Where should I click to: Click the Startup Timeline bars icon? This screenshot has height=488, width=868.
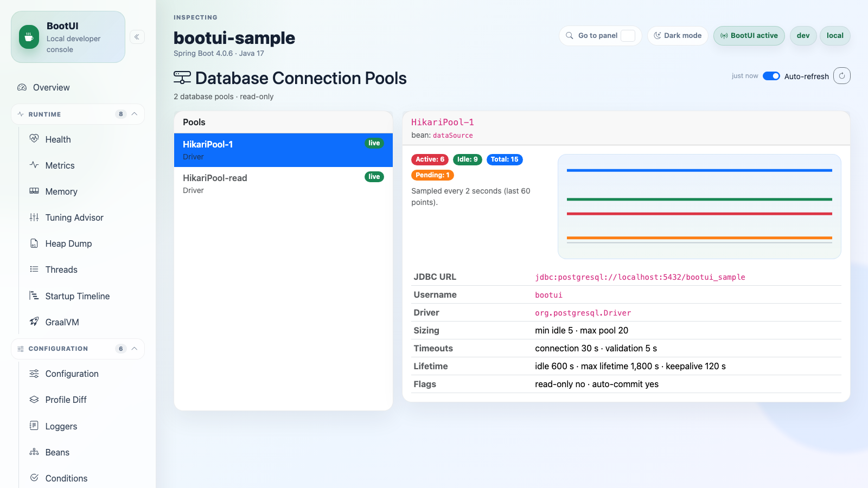[x=34, y=296]
